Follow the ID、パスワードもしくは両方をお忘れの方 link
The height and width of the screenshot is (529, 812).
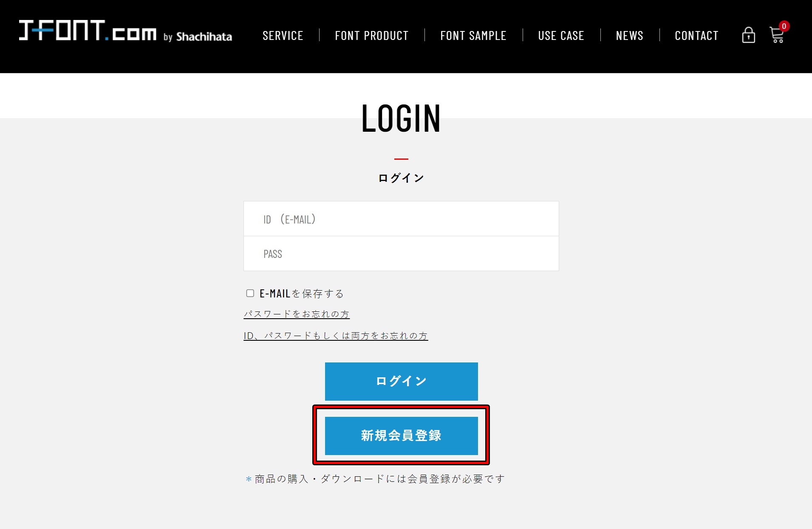point(336,336)
